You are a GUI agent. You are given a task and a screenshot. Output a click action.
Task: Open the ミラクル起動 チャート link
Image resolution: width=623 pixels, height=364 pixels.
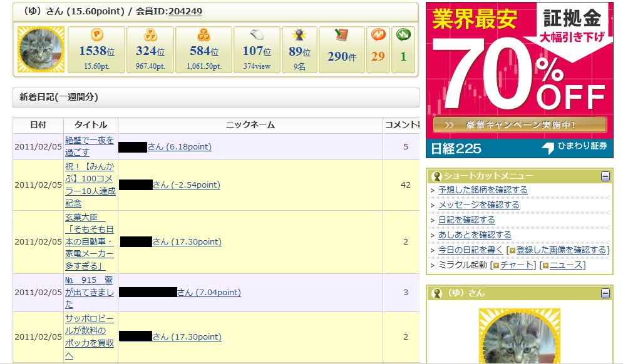[x=517, y=265]
